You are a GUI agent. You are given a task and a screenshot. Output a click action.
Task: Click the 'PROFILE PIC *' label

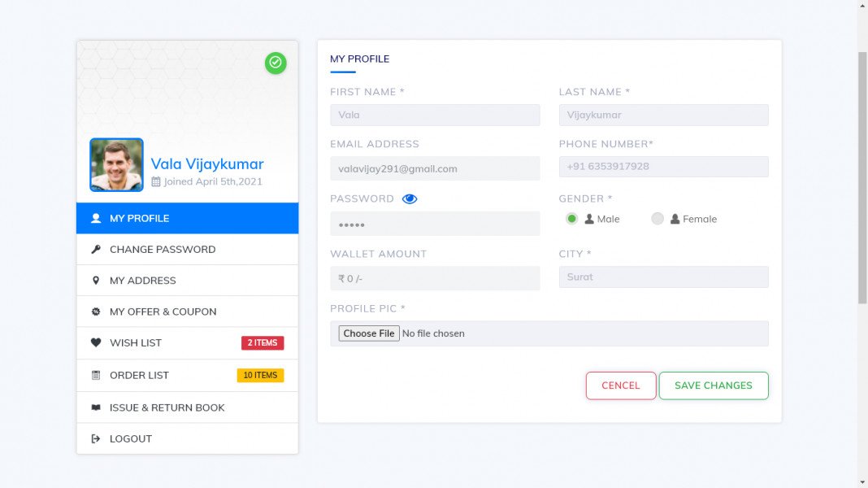pyautogui.click(x=367, y=308)
